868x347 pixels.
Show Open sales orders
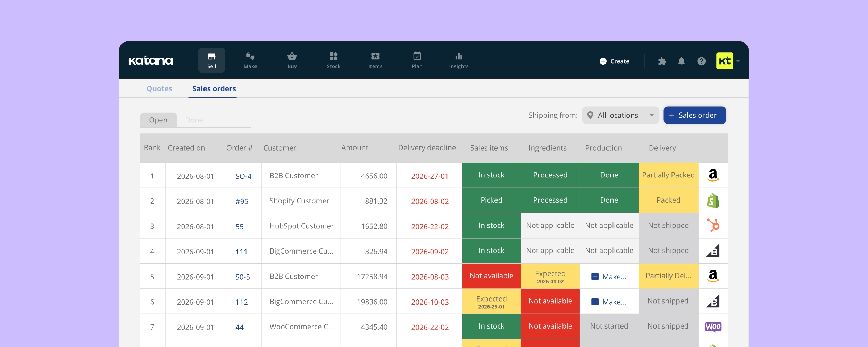pyautogui.click(x=158, y=120)
